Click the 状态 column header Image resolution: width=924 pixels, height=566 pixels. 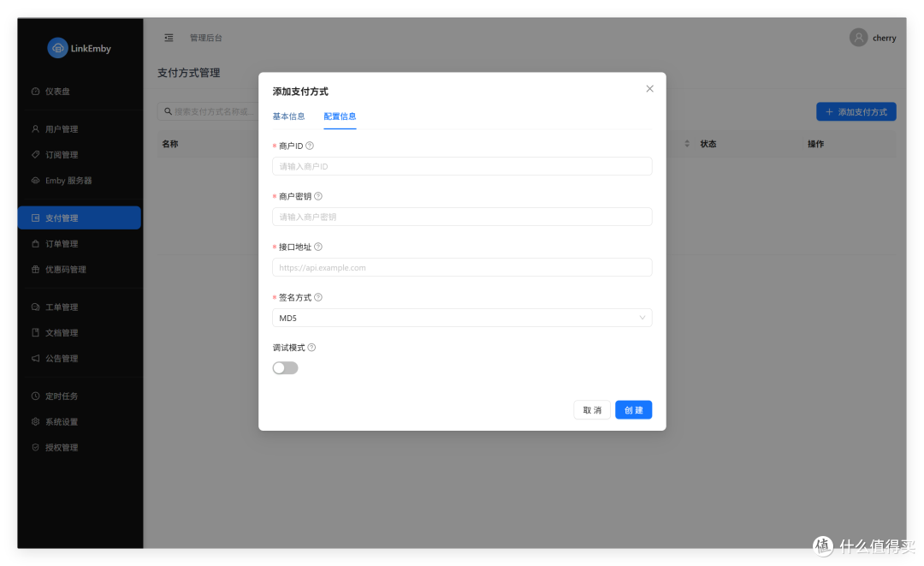tap(708, 144)
